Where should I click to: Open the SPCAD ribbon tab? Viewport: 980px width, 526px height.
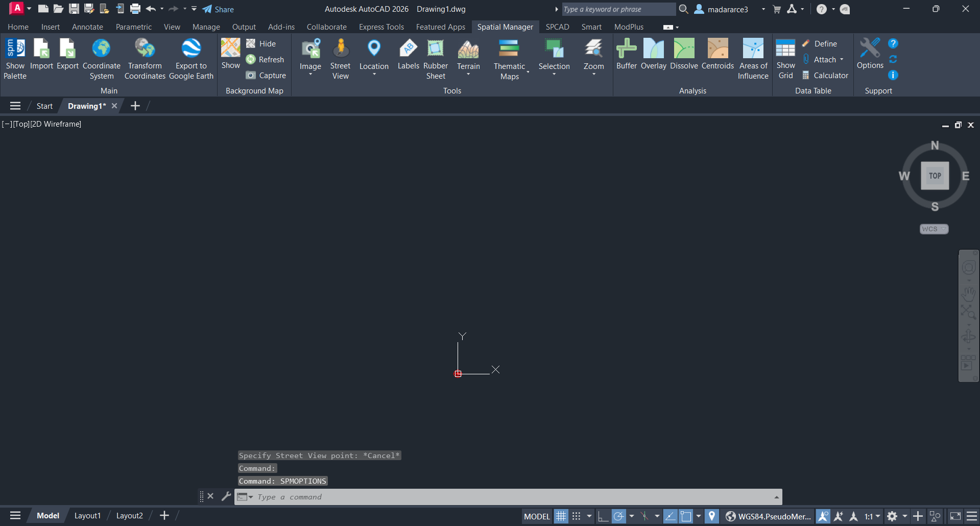click(557, 27)
